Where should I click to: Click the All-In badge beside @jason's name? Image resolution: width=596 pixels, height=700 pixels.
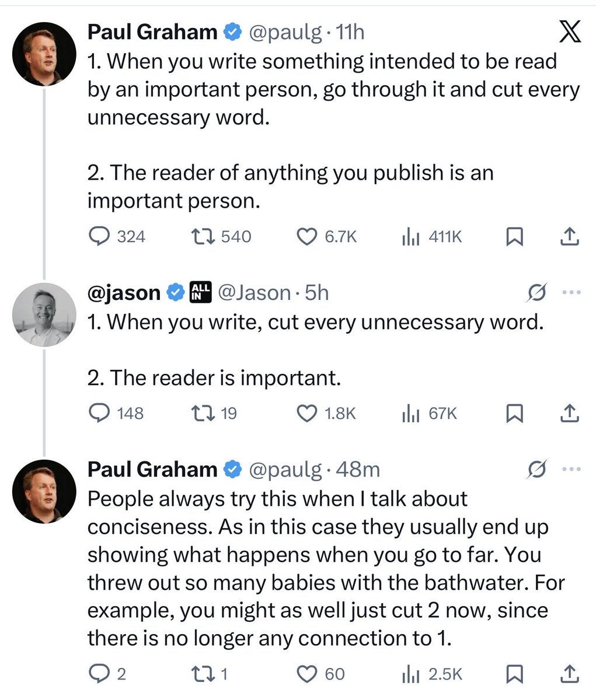[200, 293]
